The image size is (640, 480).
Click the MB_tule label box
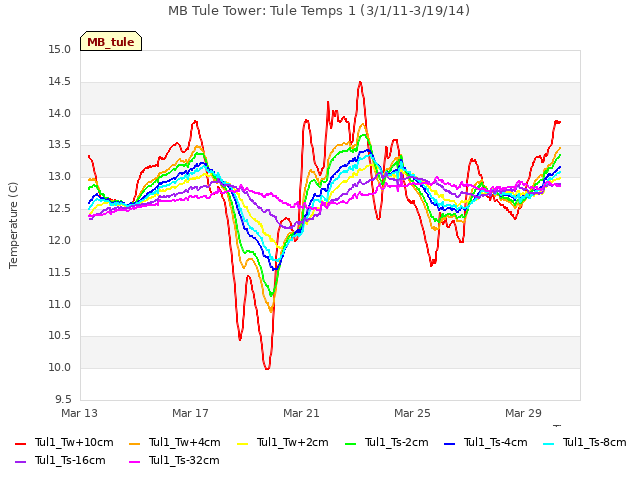click(x=111, y=41)
